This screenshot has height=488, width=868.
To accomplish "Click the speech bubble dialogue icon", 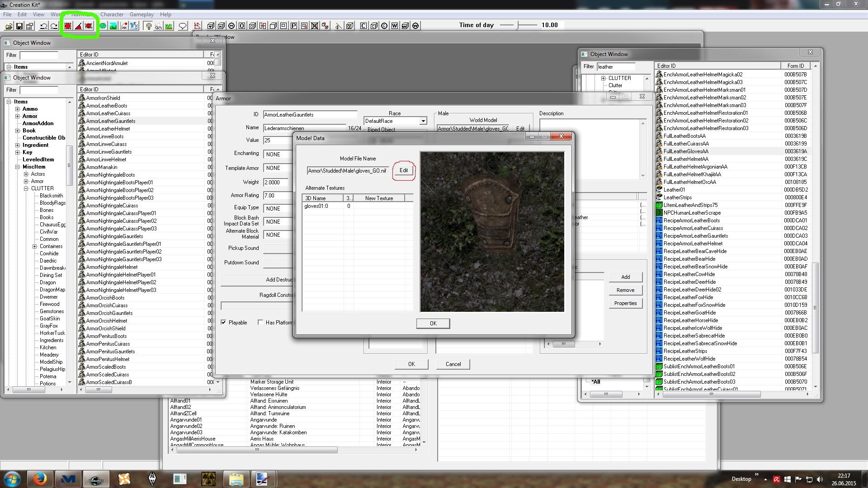I will click(183, 26).
